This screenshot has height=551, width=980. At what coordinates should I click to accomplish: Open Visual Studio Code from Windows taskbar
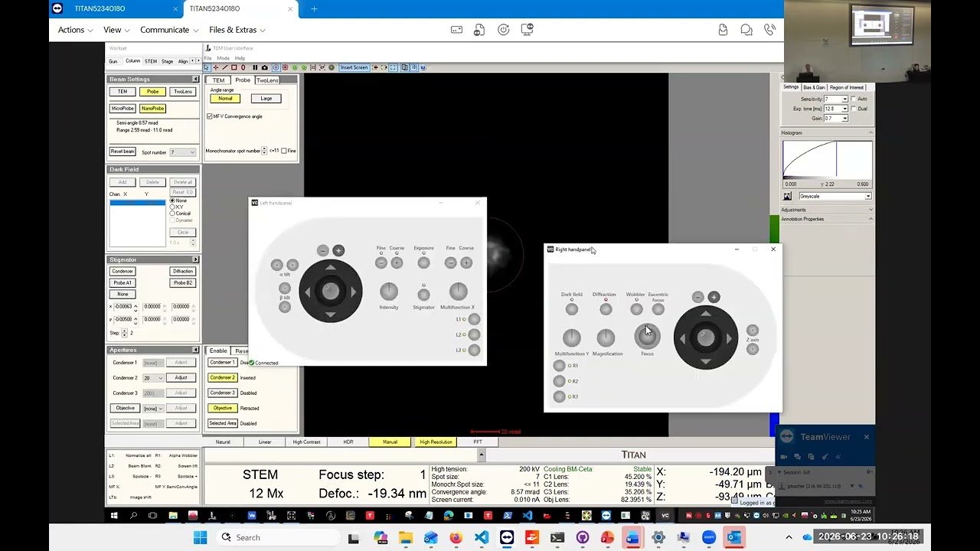pos(482,537)
